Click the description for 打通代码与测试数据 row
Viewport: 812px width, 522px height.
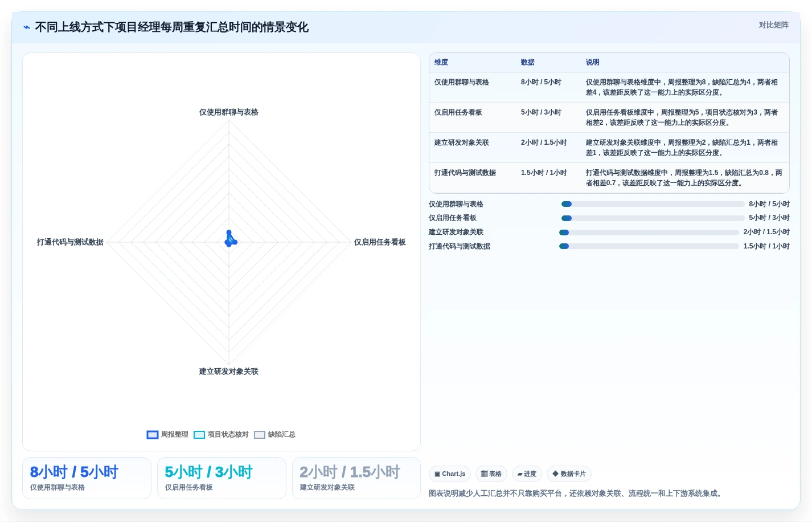(684, 178)
